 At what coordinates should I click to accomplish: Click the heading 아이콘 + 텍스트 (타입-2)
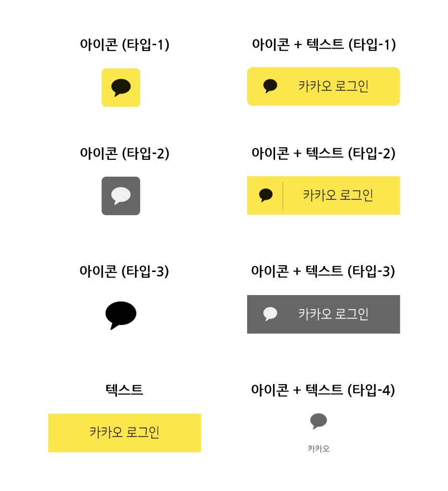tap(324, 154)
